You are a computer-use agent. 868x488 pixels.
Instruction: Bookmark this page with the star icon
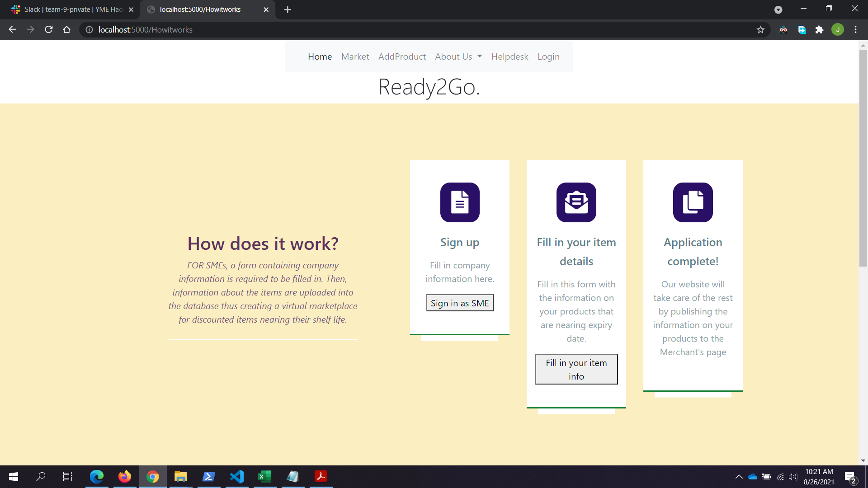click(760, 30)
